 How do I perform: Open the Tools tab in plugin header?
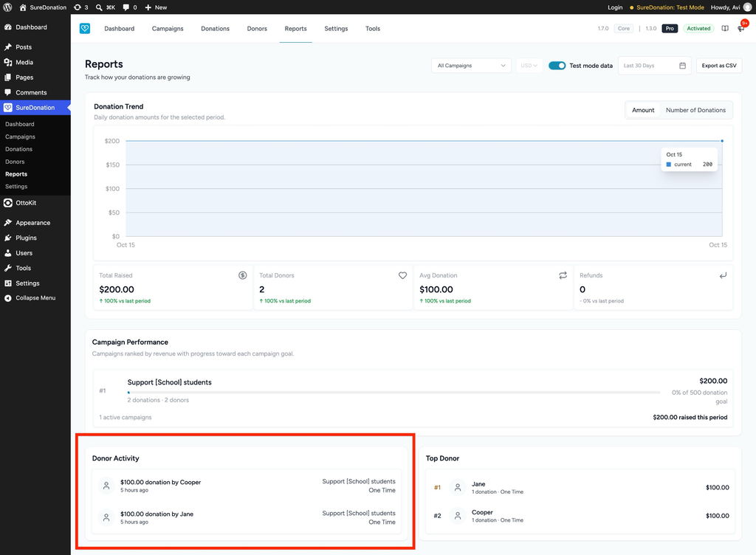point(373,29)
